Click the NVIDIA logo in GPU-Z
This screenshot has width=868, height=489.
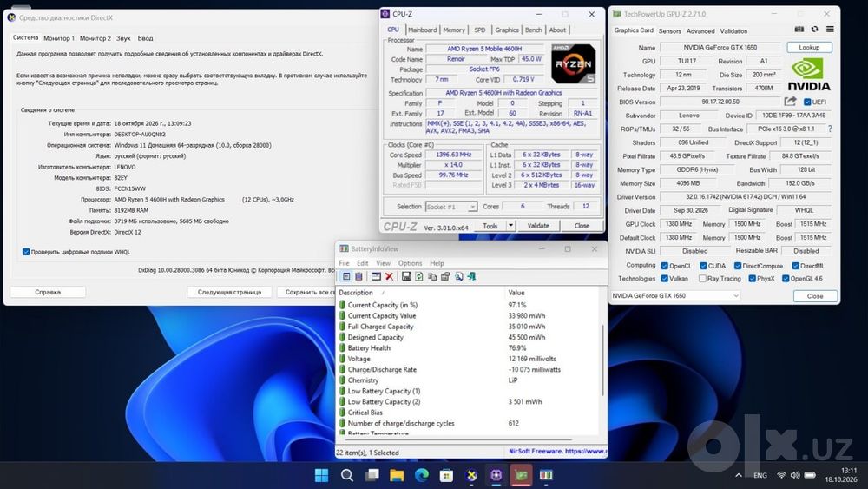click(809, 74)
